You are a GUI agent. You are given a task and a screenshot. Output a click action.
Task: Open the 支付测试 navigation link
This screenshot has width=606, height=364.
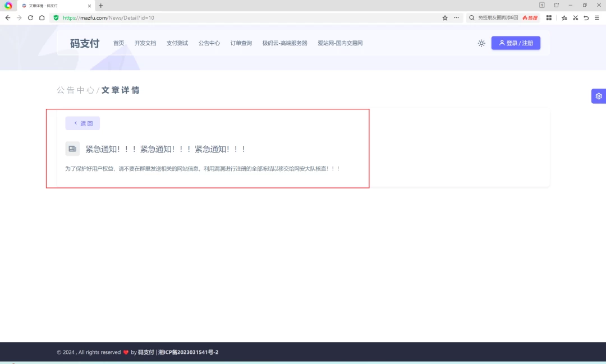[177, 43]
